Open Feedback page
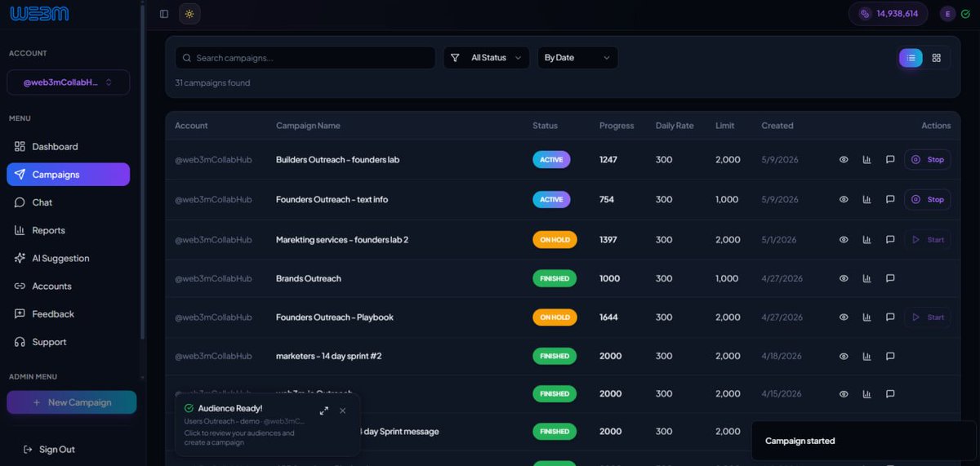 (69, 314)
